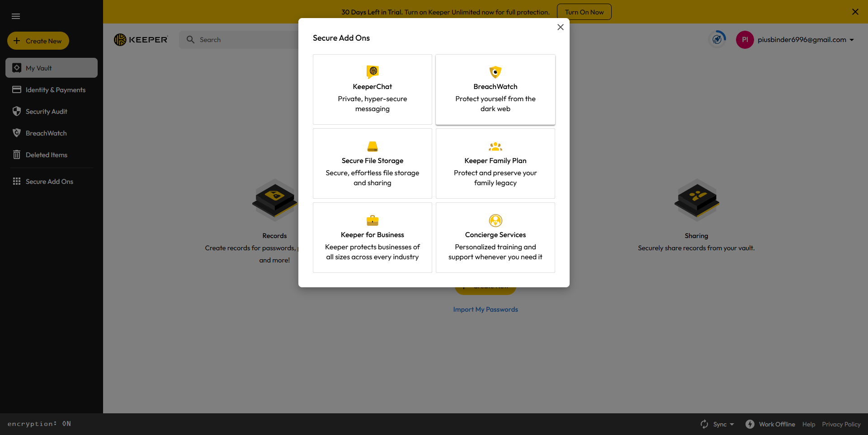Click the Concierge Services icon
The image size is (868, 435).
(x=495, y=220)
